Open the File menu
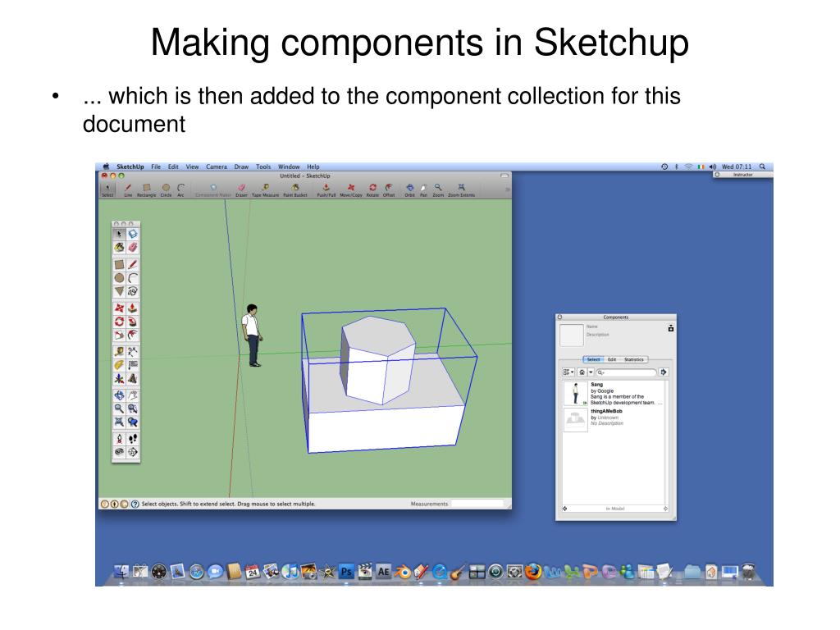840x630 pixels. [156, 167]
